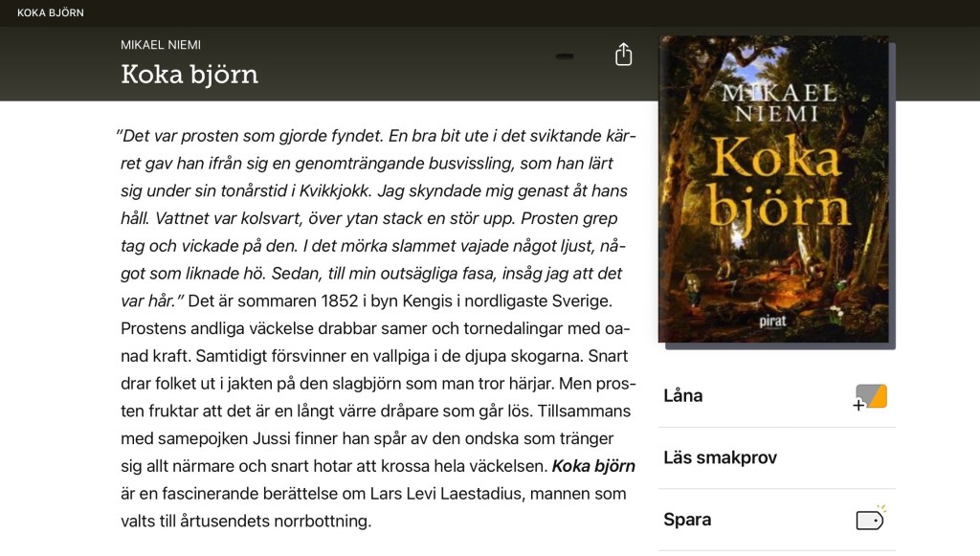This screenshot has height=556, width=980.
Task: Click the Spara tag icon
Action: click(x=870, y=519)
